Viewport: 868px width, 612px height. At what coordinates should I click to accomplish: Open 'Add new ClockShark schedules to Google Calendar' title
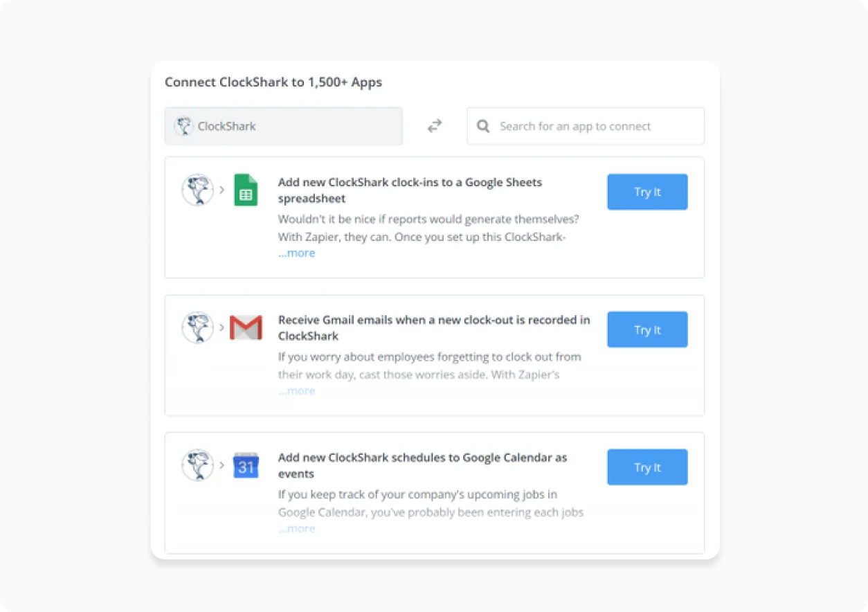click(x=423, y=466)
